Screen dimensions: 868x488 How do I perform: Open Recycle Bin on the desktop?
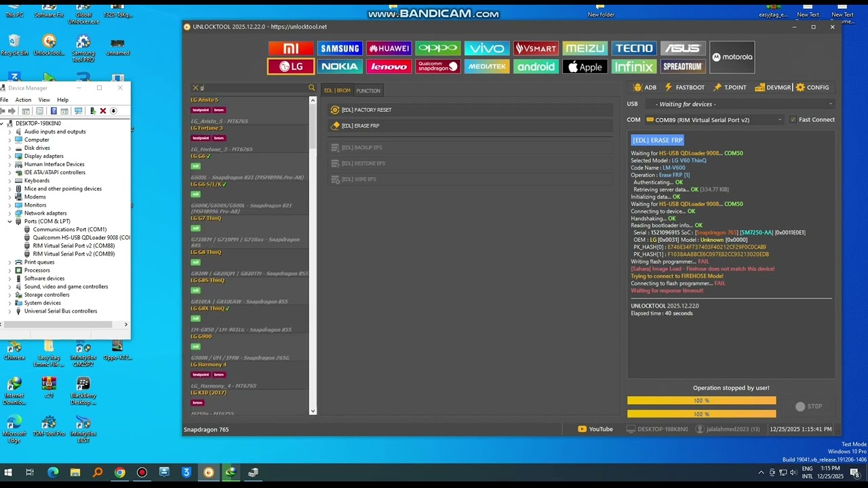coord(14,45)
